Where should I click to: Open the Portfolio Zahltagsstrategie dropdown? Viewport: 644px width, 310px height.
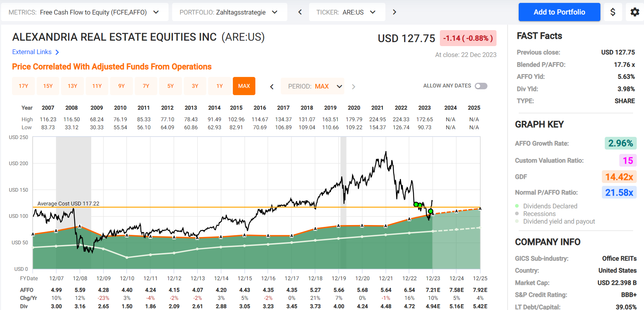[x=230, y=12]
